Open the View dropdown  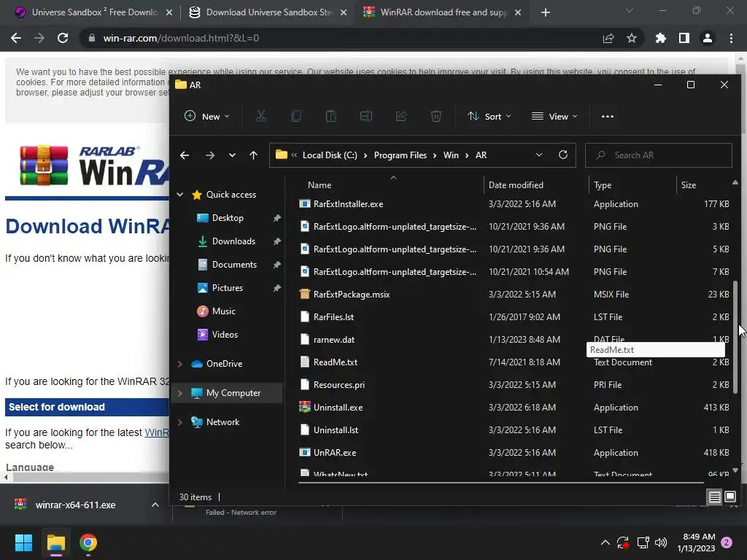pos(554,116)
